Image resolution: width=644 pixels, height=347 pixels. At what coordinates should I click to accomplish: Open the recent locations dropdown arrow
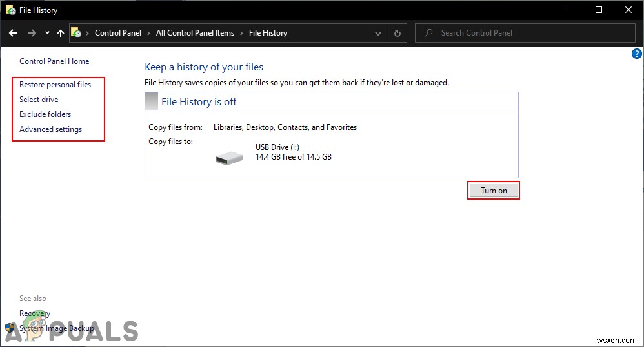47,33
